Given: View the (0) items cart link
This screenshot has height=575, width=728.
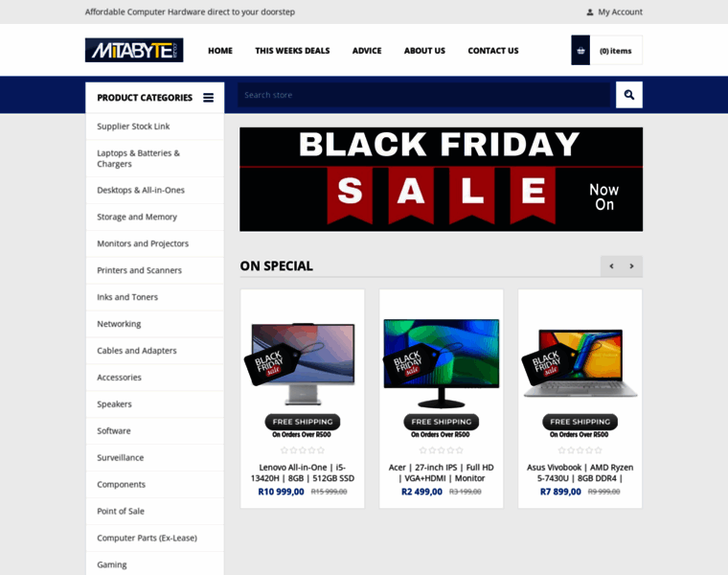Looking at the screenshot, I should 616,51.
